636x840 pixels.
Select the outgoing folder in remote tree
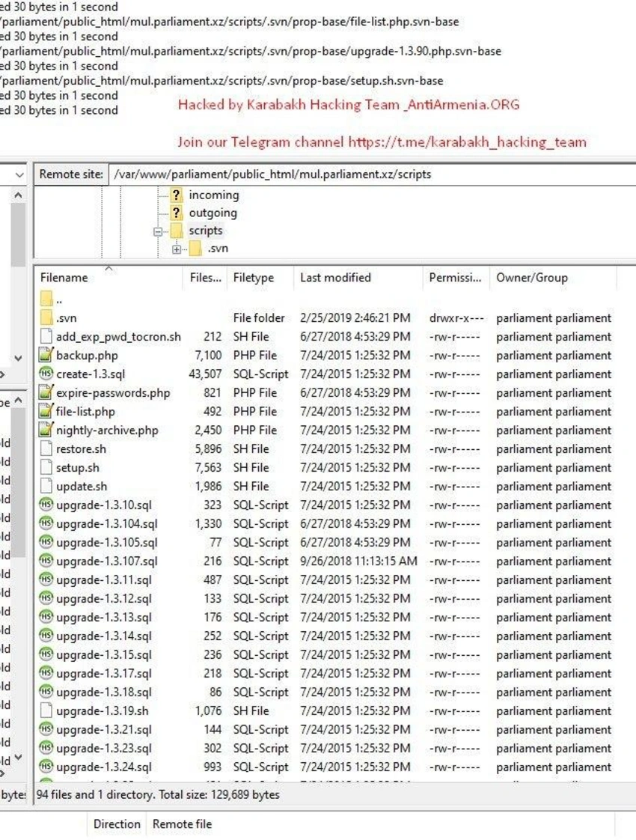point(212,213)
